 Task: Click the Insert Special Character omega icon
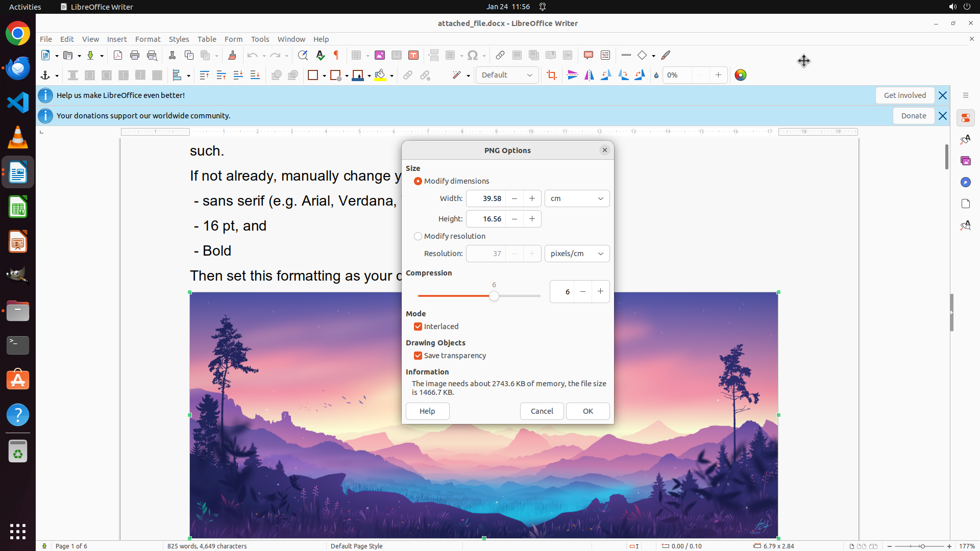pyautogui.click(x=473, y=55)
